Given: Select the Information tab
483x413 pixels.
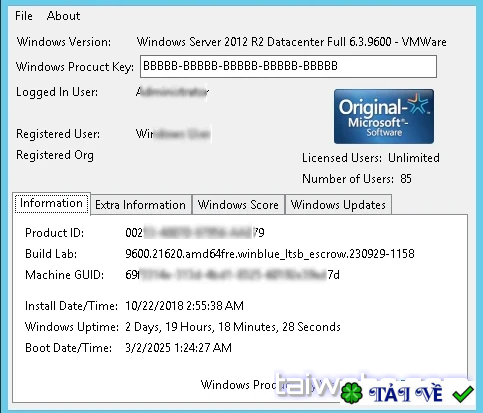Looking at the screenshot, I should click(51, 203).
